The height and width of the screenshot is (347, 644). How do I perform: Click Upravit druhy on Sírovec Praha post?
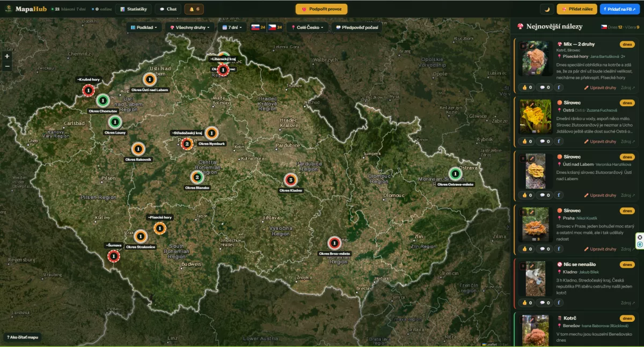600,249
